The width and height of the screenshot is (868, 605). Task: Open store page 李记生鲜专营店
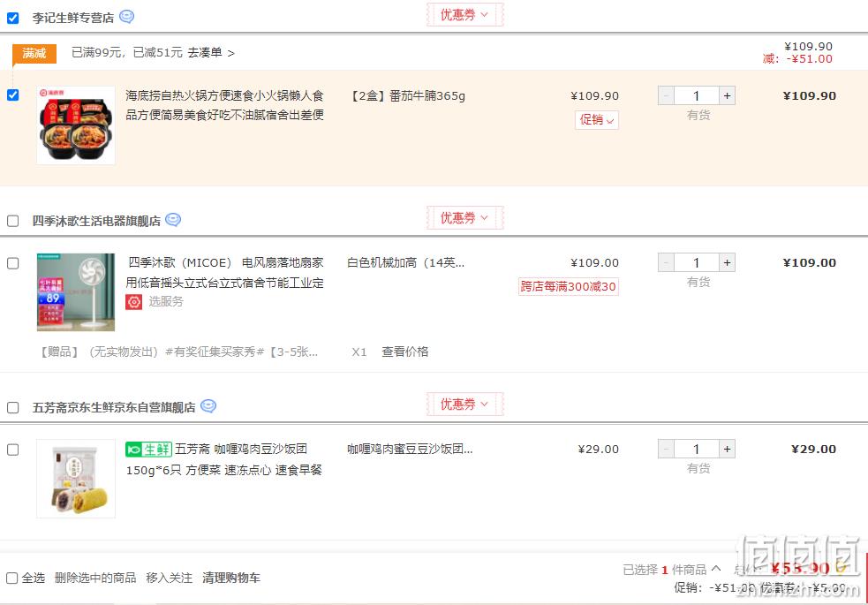(73, 18)
